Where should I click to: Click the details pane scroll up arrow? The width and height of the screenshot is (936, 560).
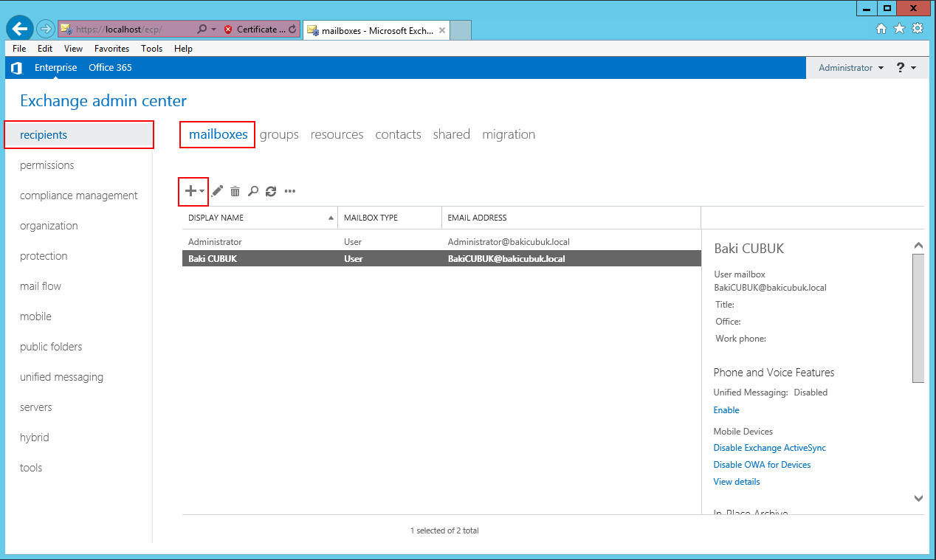(918, 246)
